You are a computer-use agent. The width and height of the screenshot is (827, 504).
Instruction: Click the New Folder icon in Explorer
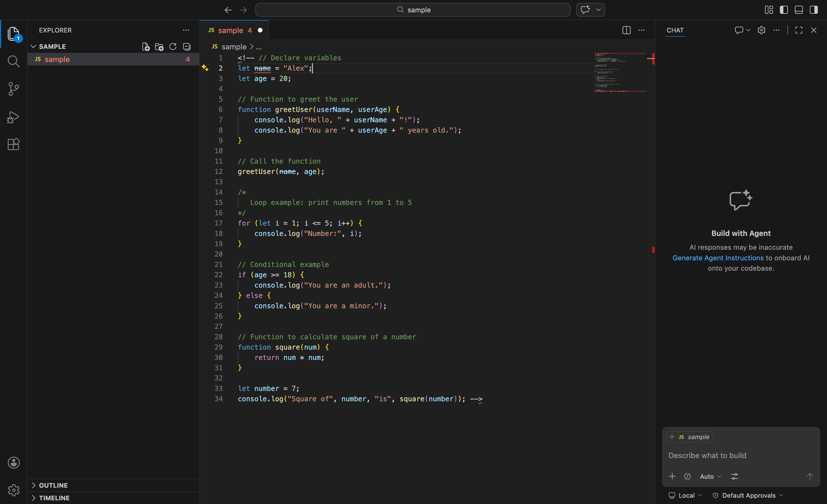[x=159, y=47]
